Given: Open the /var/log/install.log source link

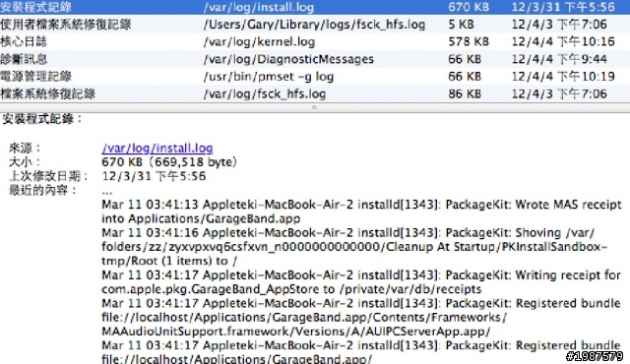Looking at the screenshot, I should pyautogui.click(x=157, y=149).
